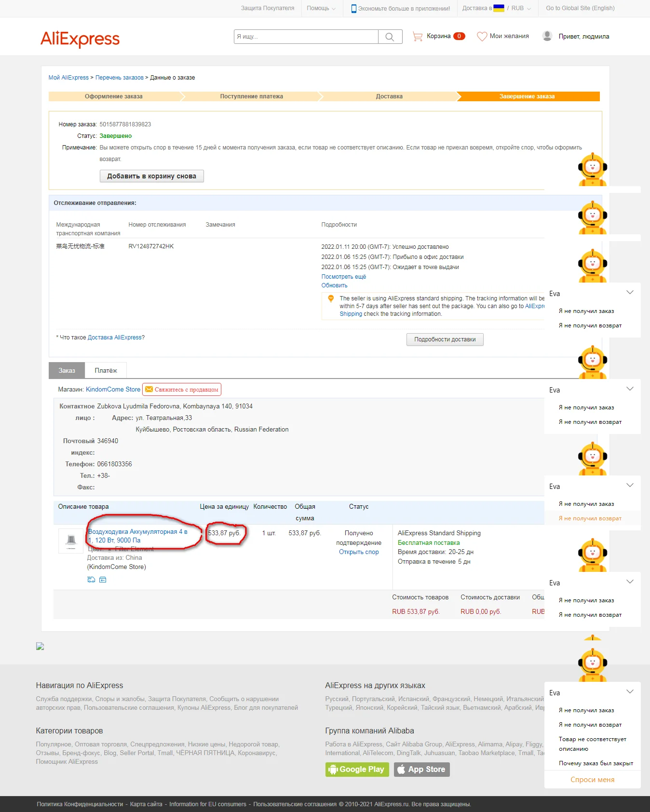Open 'Карта сайта' footer link
This screenshot has width=650, height=812.
tap(146, 804)
